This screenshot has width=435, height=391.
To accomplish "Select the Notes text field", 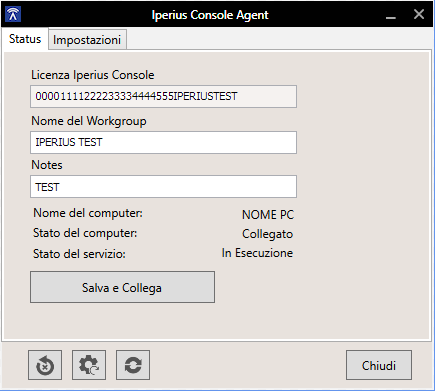I will [x=163, y=187].
